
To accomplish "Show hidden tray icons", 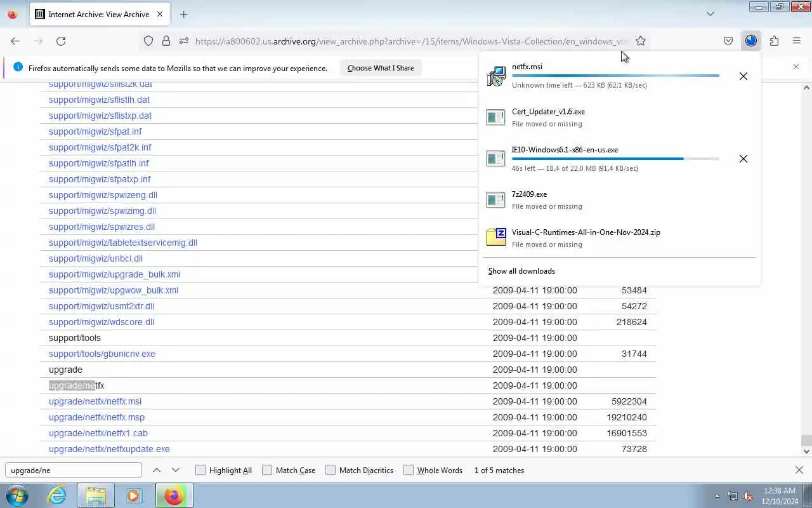I will 717,496.
